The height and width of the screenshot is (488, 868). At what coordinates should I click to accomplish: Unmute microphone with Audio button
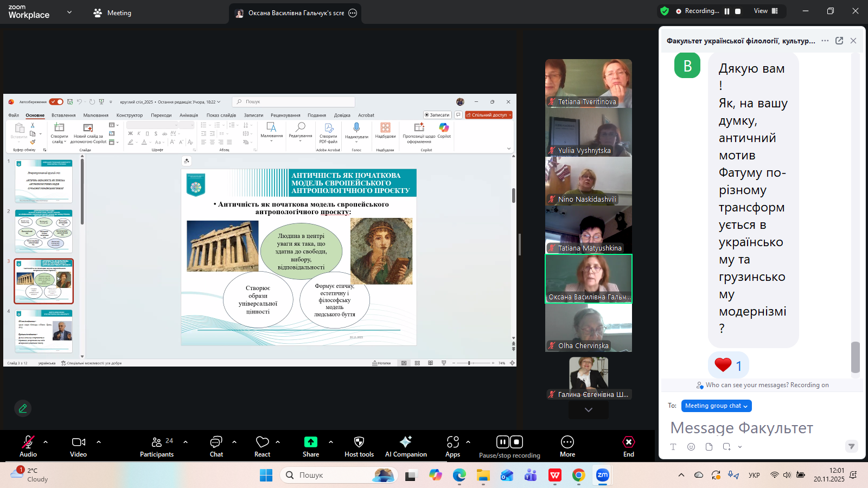28,442
